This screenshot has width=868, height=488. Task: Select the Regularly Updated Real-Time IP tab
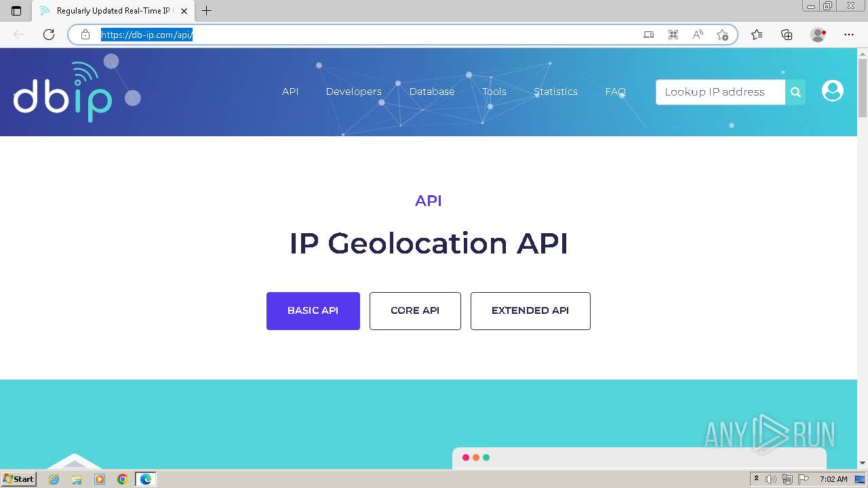click(113, 11)
